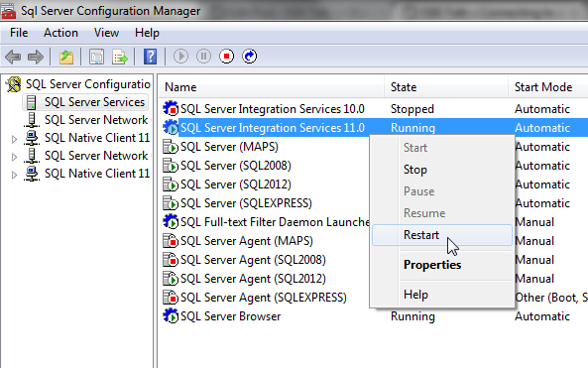Open the File menu
This screenshot has height=368, width=588.
point(19,33)
